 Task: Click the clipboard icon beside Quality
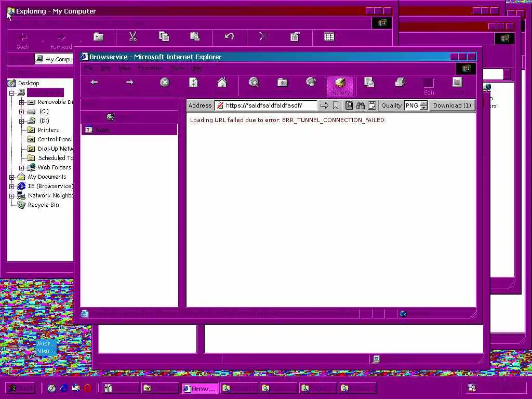point(372,105)
